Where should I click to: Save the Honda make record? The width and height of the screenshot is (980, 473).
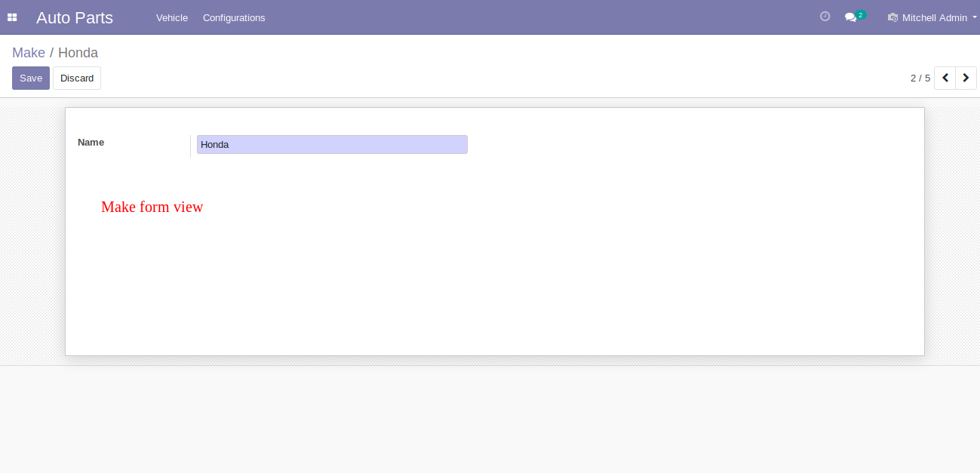click(31, 78)
